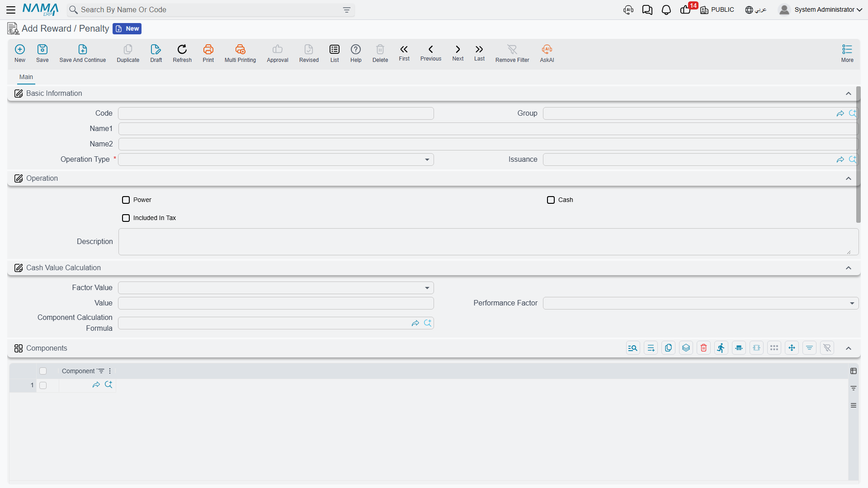Expand the Performance Factor dropdown
Image resolution: width=868 pixels, height=488 pixels.
pos(701,303)
